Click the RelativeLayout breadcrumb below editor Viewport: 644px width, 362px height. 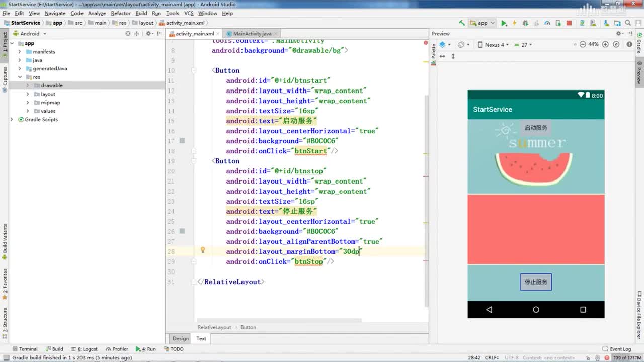click(214, 327)
